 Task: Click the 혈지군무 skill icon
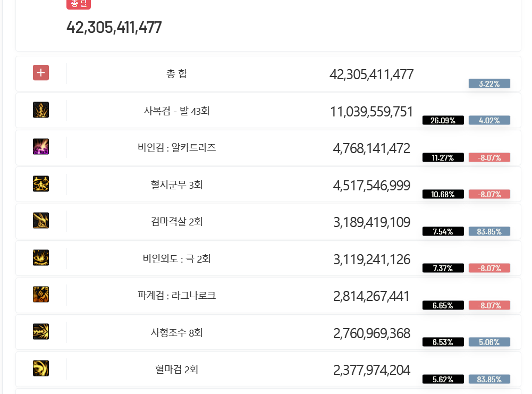tap(41, 183)
